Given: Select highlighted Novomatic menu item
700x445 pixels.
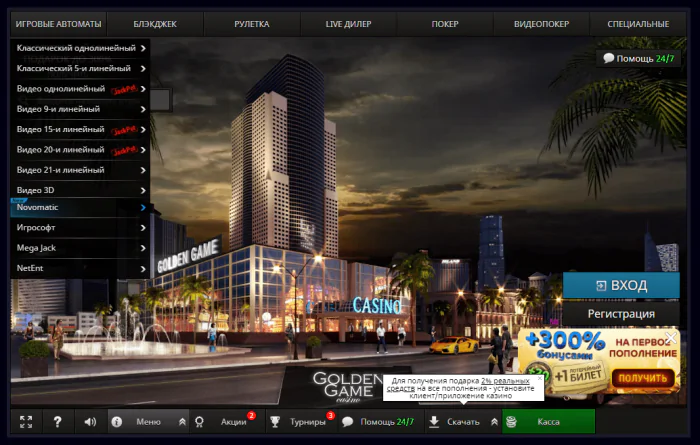Looking at the screenshot, I should click(80, 208).
